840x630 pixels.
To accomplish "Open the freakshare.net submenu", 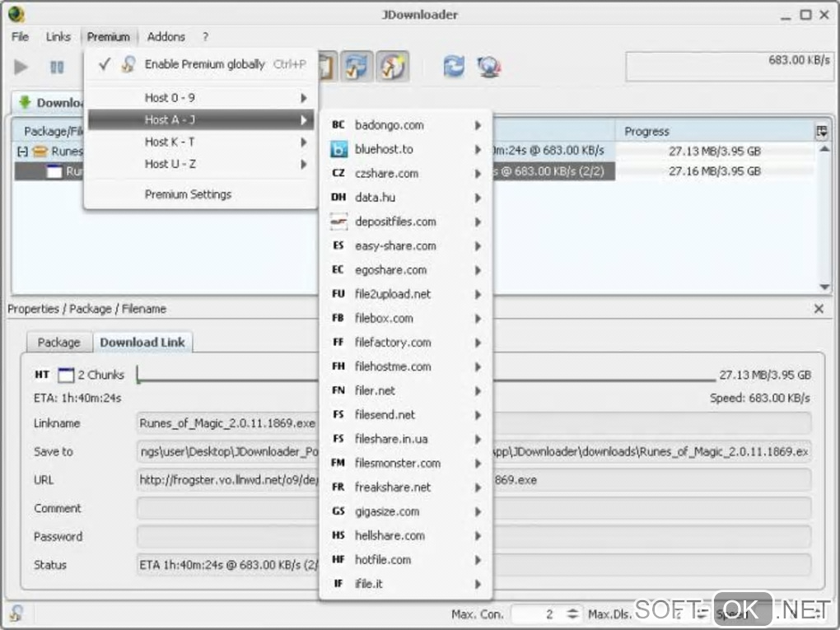I will click(405, 488).
